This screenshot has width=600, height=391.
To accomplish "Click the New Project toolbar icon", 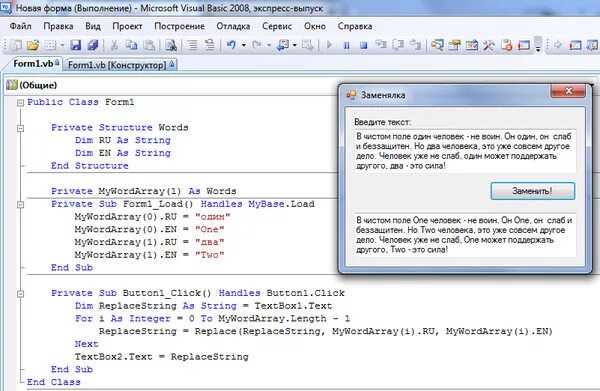I will 16,45.
